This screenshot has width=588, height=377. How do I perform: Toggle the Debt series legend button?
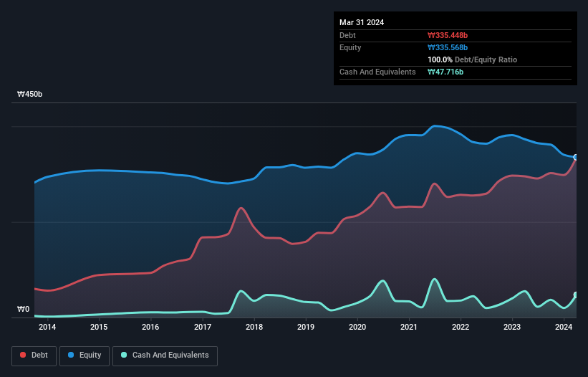(x=34, y=355)
